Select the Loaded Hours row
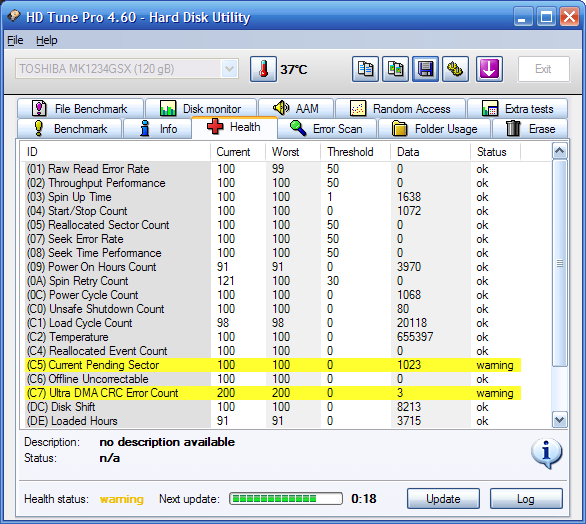The image size is (586, 524). pyautogui.click(x=273, y=421)
